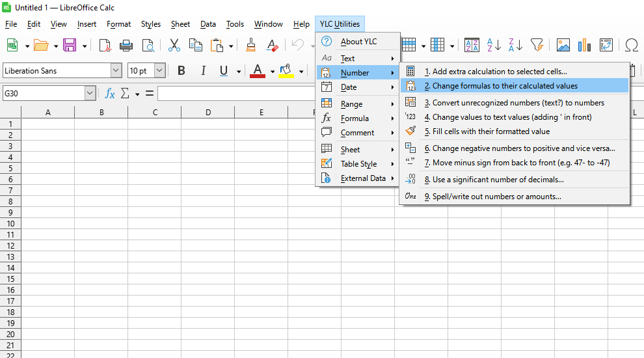Toggle Bold formatting
This screenshot has width=644, height=358.
point(181,71)
